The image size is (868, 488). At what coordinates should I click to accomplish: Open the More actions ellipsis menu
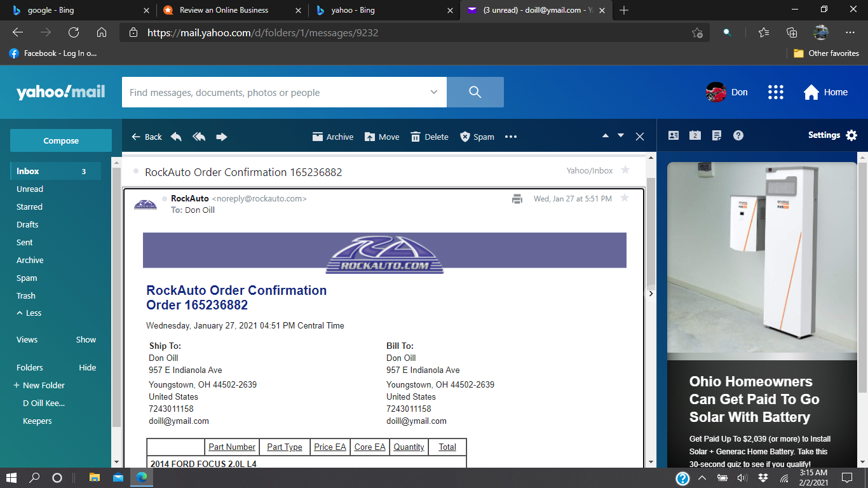511,137
